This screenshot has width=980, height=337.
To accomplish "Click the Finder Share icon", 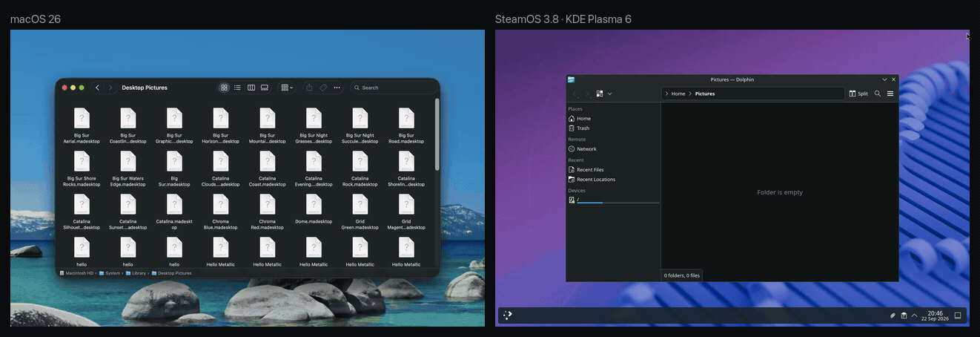I will (309, 88).
